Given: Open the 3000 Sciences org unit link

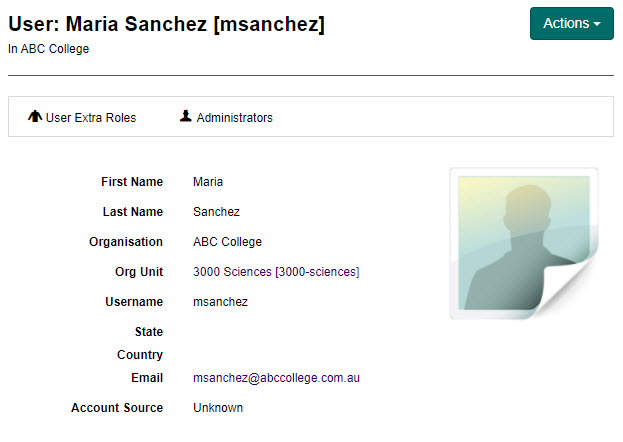Looking at the screenshot, I should (276, 272).
